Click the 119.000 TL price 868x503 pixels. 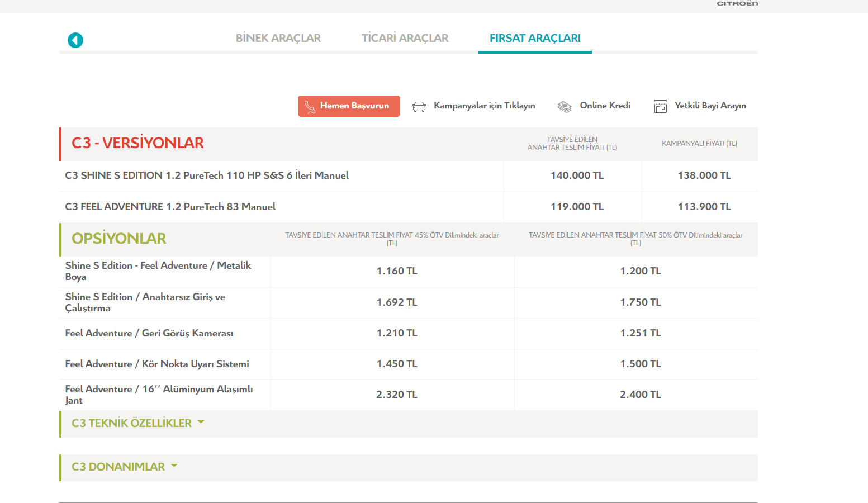click(x=577, y=207)
